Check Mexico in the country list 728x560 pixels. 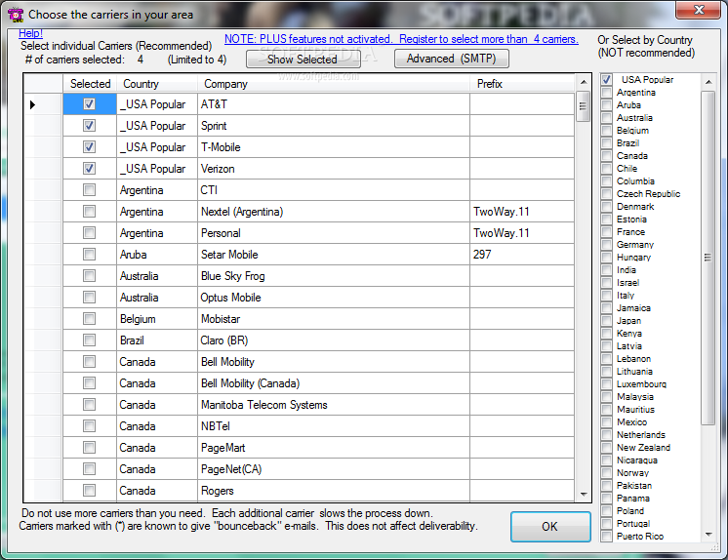tap(606, 421)
